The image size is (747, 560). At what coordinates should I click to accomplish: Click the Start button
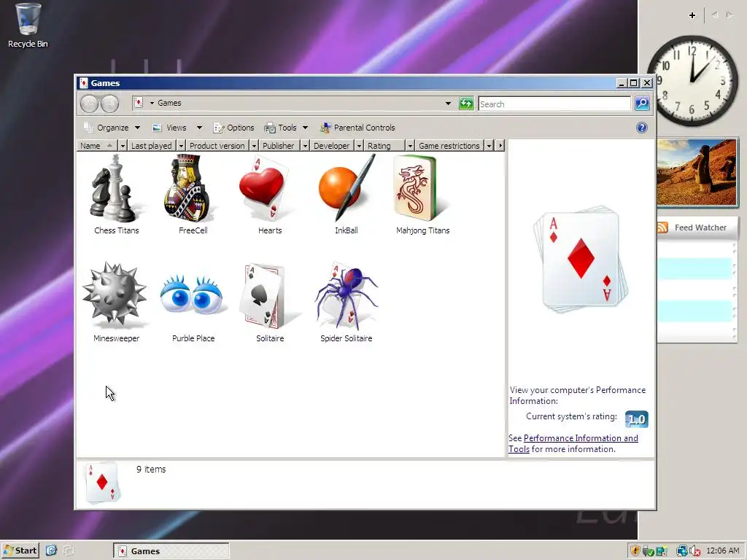(20, 551)
